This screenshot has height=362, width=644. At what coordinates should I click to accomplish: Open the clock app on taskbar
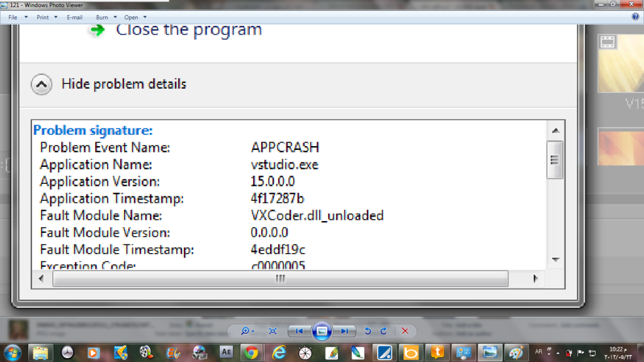[67, 353]
